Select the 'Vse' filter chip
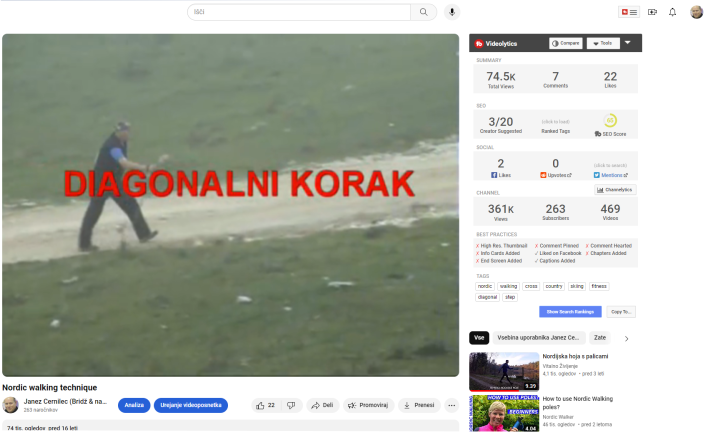Image resolution: width=705 pixels, height=432 pixels. 479,338
